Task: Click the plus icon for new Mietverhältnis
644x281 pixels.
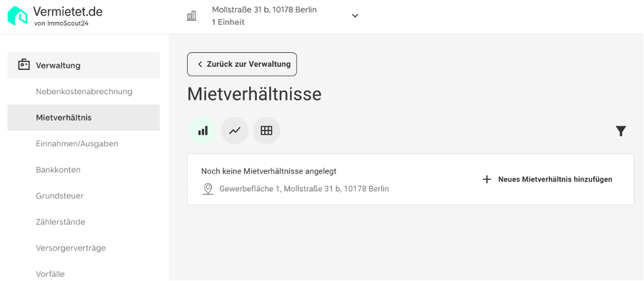Action: click(x=487, y=179)
